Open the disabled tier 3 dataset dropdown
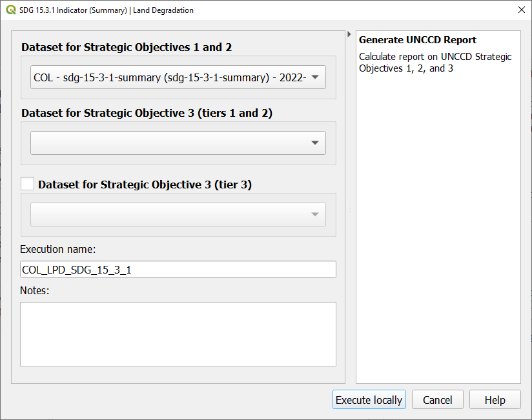This screenshot has height=420, width=532. [178, 215]
